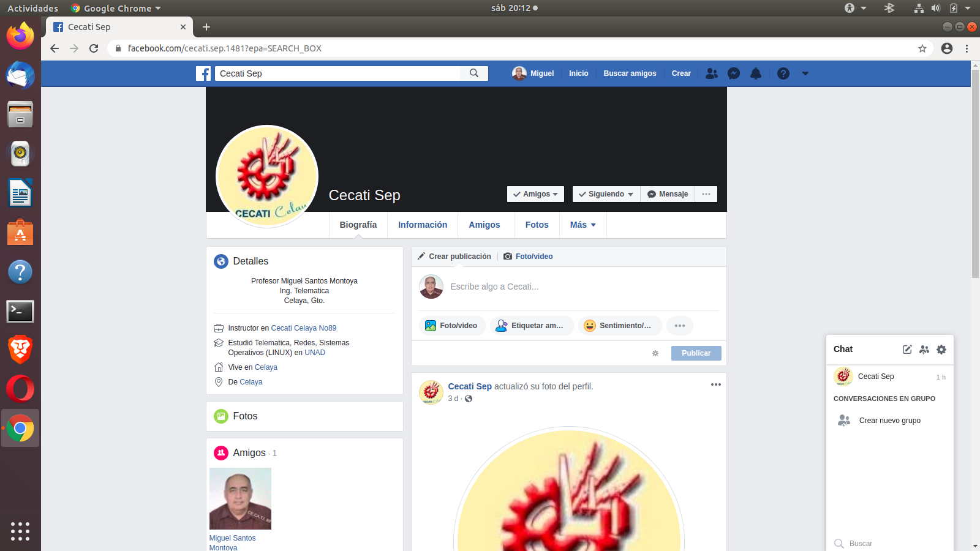The height and width of the screenshot is (551, 980).
Task: Expand the Más tab dropdown
Action: point(582,225)
